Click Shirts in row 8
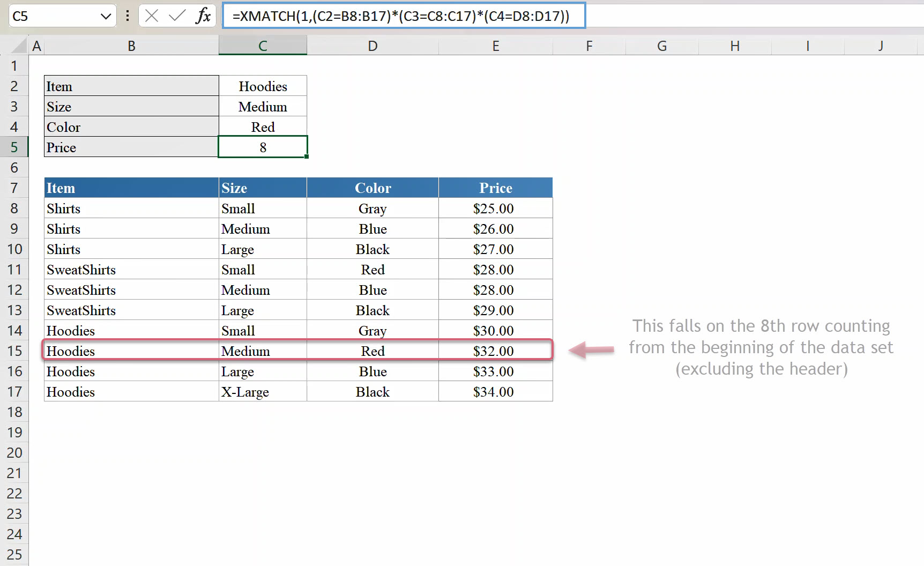The height and width of the screenshot is (566, 924). click(x=131, y=208)
